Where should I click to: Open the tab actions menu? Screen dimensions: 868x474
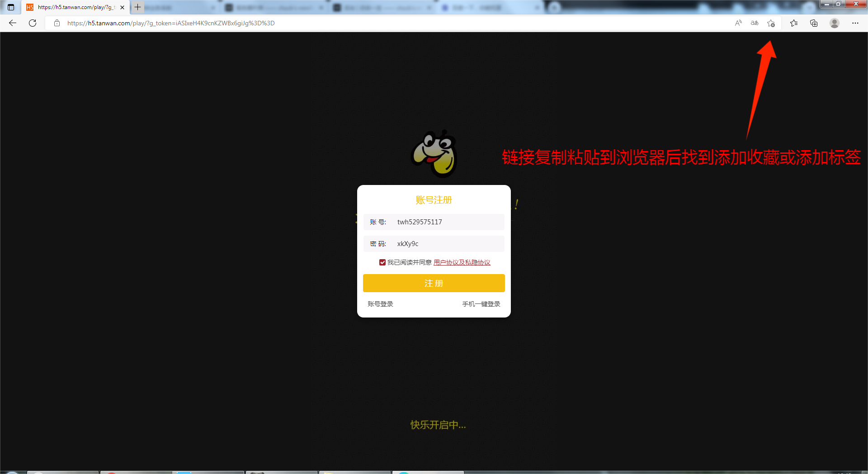[11, 7]
